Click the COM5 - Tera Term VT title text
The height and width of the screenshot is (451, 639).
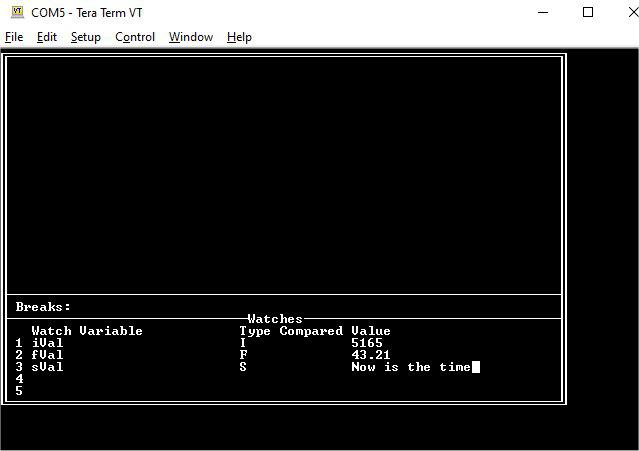(x=86, y=13)
